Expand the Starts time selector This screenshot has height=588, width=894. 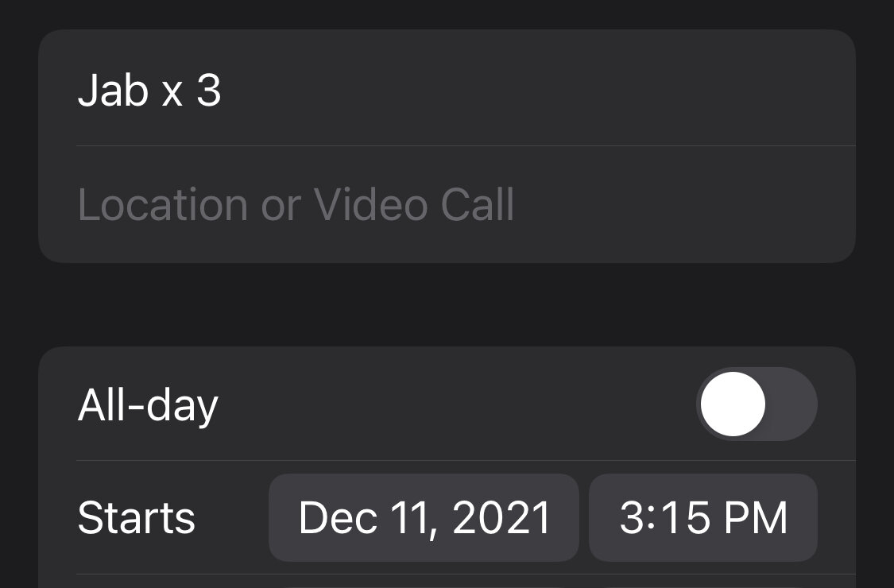pos(703,518)
